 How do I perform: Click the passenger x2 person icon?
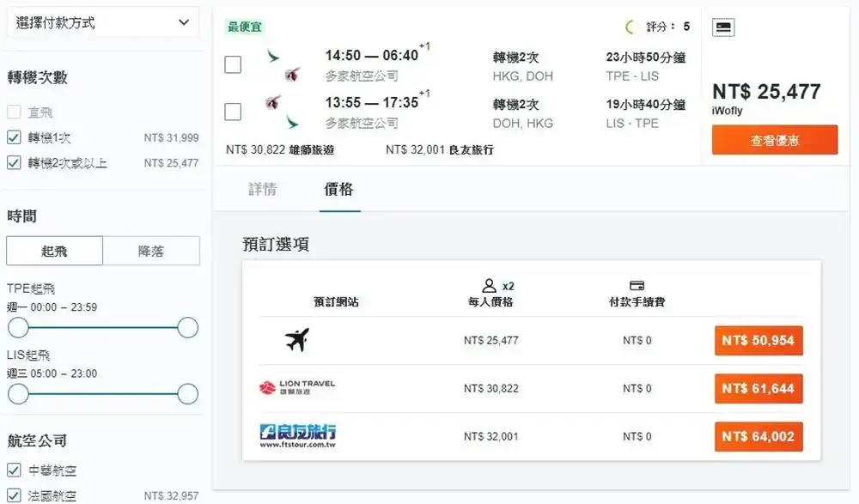coord(489,286)
